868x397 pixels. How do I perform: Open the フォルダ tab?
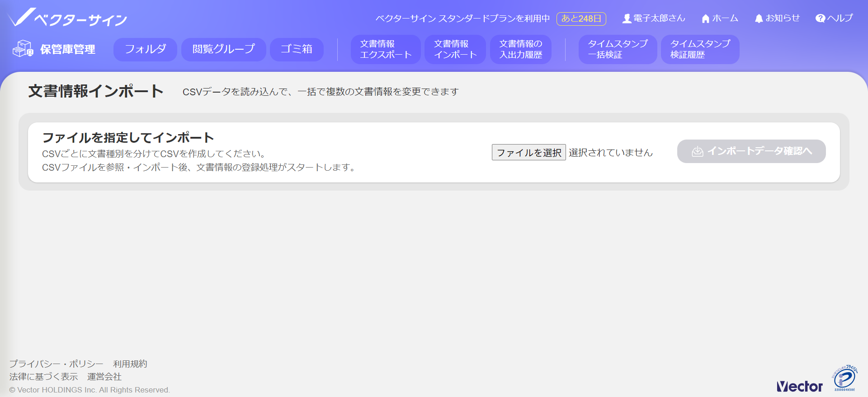[x=145, y=49]
